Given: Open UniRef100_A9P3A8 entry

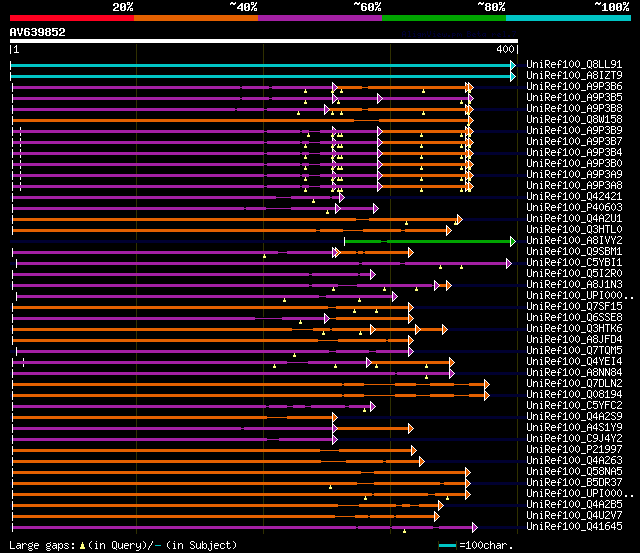Looking at the screenshot, I should (x=574, y=186).
